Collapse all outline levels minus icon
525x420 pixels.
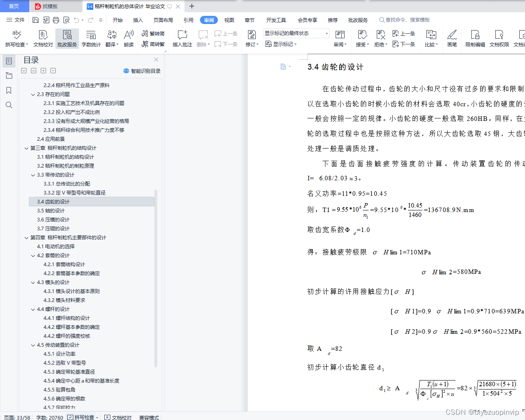53,71
